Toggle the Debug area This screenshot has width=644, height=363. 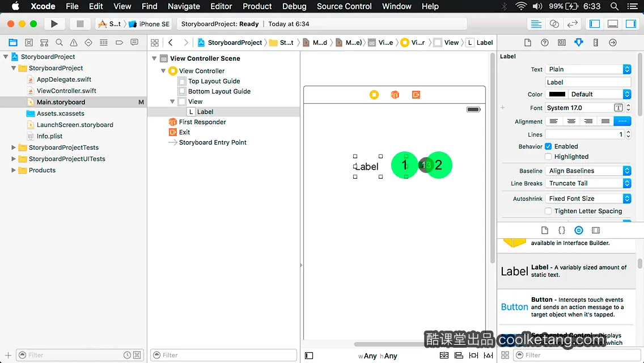coord(613,24)
